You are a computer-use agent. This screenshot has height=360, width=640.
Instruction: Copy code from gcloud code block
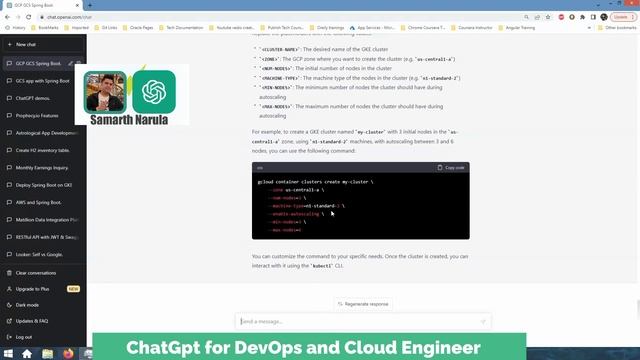tap(451, 167)
